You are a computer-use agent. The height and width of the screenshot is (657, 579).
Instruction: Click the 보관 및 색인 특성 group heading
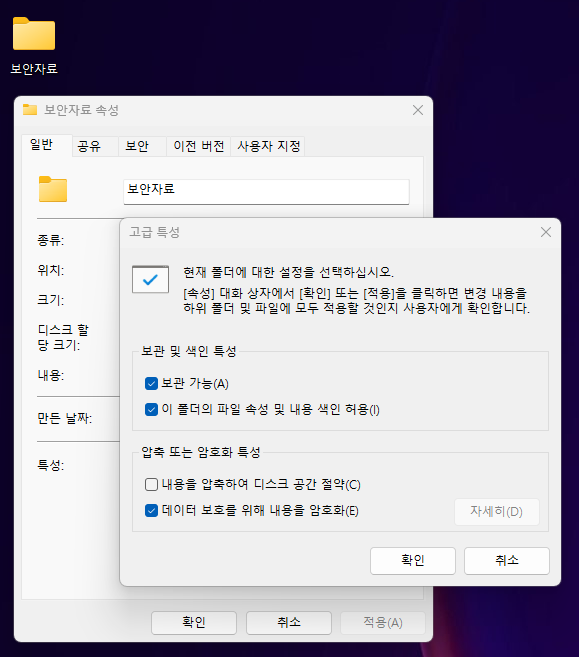pyautogui.click(x=189, y=351)
